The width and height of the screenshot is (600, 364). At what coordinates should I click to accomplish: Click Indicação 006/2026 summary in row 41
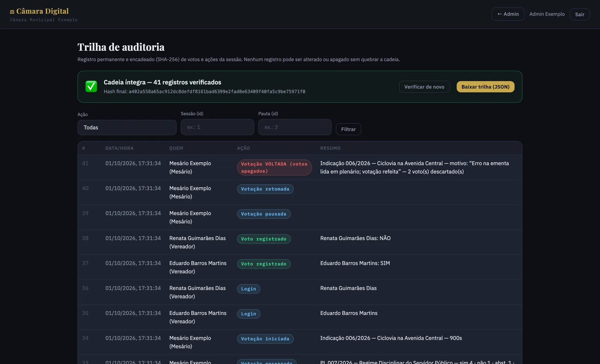[x=414, y=167]
